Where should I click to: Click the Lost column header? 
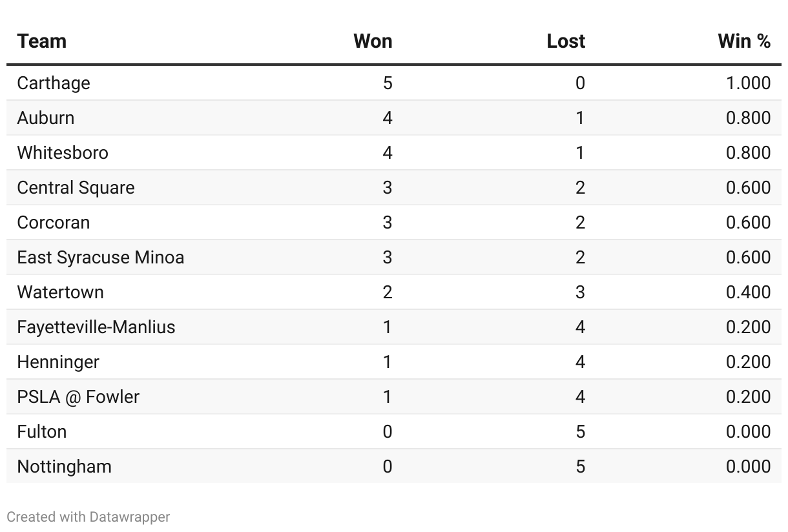pos(566,41)
